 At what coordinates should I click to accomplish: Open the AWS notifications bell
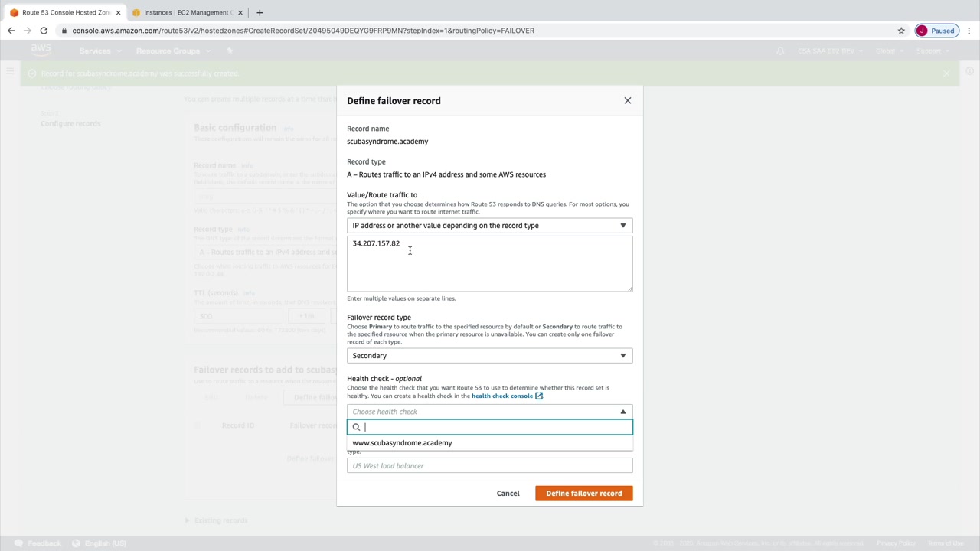(780, 51)
